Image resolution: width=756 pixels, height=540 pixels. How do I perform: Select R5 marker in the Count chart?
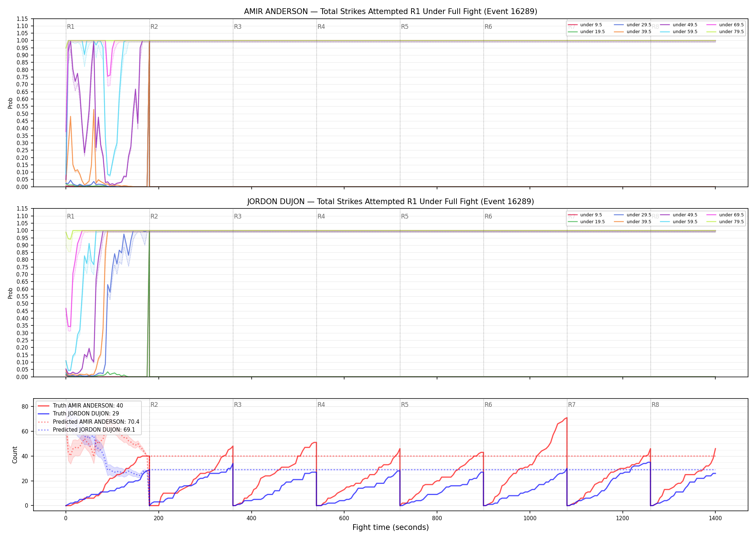point(405,405)
